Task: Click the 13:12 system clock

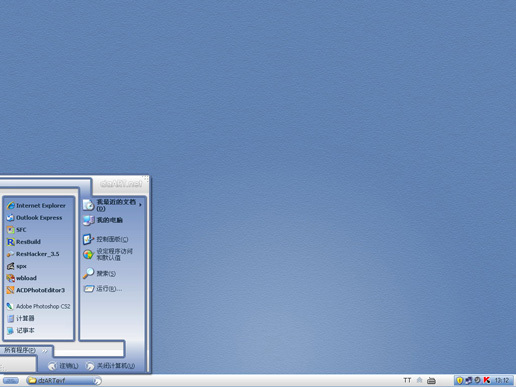Action: tap(502, 380)
